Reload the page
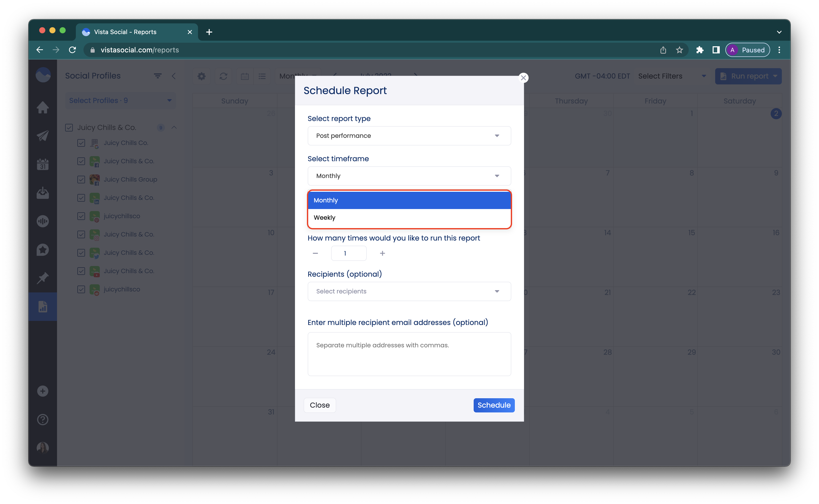The width and height of the screenshot is (819, 504). tap(72, 50)
